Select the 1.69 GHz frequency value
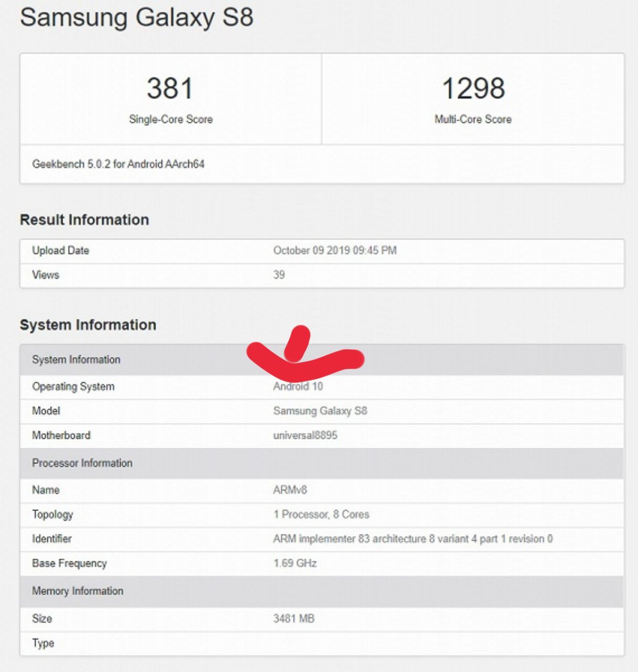638x672 pixels. pos(295,563)
